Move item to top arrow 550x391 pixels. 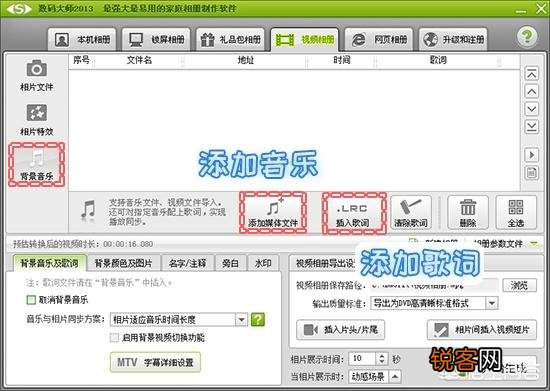tap(531, 74)
